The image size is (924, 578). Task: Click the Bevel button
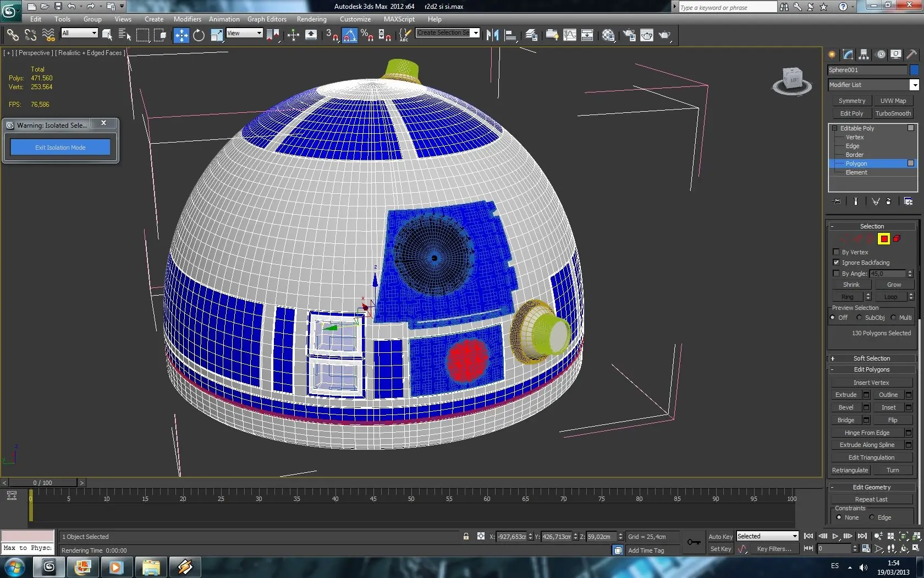846,407
